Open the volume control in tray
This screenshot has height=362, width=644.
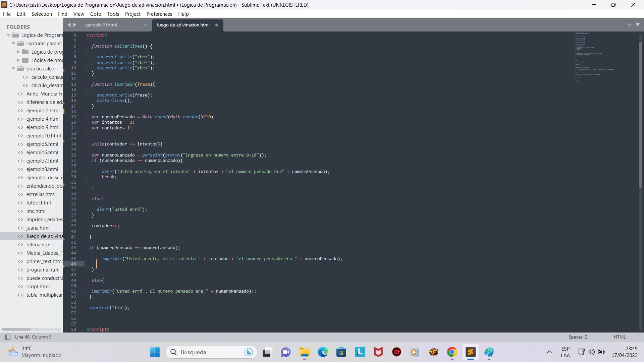[x=591, y=352]
